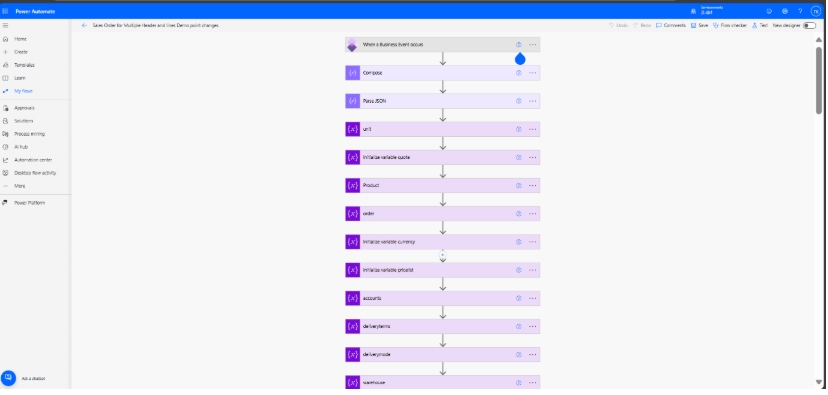This screenshot has width=828, height=395.
Task: Collapse the left navigation hamburger menu
Action: tap(5, 25)
